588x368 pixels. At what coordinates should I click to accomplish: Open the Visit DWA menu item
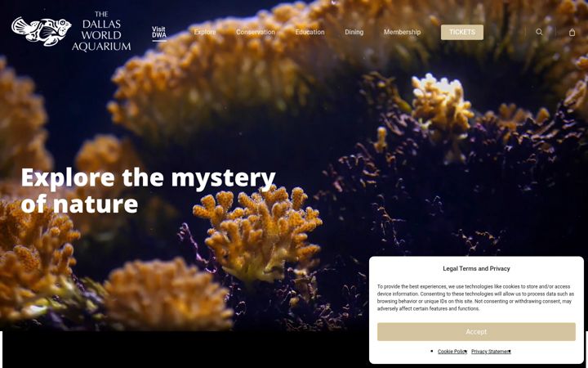click(x=159, y=32)
